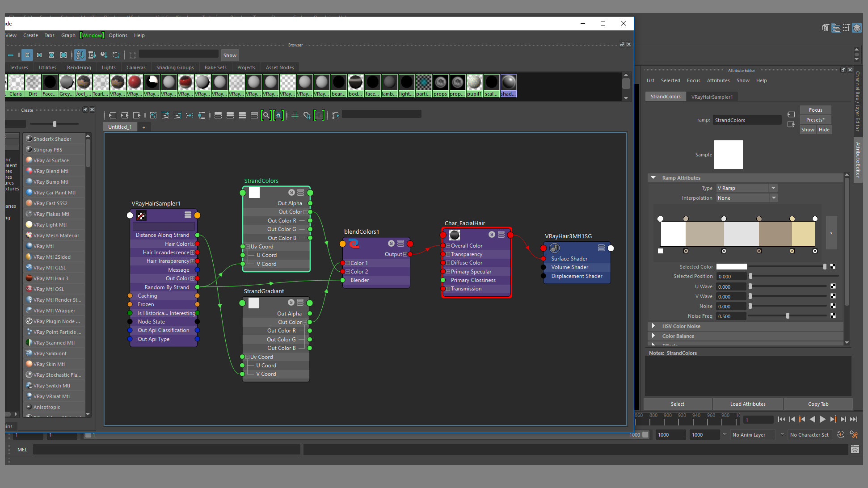Click the Copy Tab button
Image resolution: width=868 pixels, height=488 pixels.
818,404
